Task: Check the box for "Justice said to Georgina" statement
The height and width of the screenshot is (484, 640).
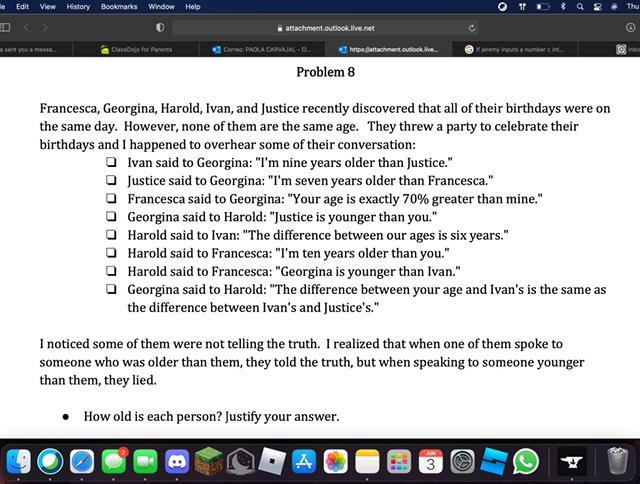Action: 111,180
